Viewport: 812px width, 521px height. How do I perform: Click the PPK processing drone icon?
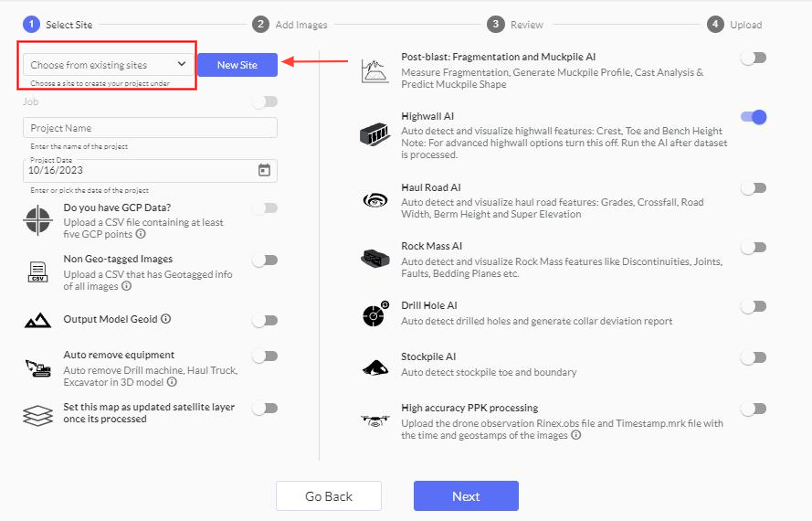point(375,421)
